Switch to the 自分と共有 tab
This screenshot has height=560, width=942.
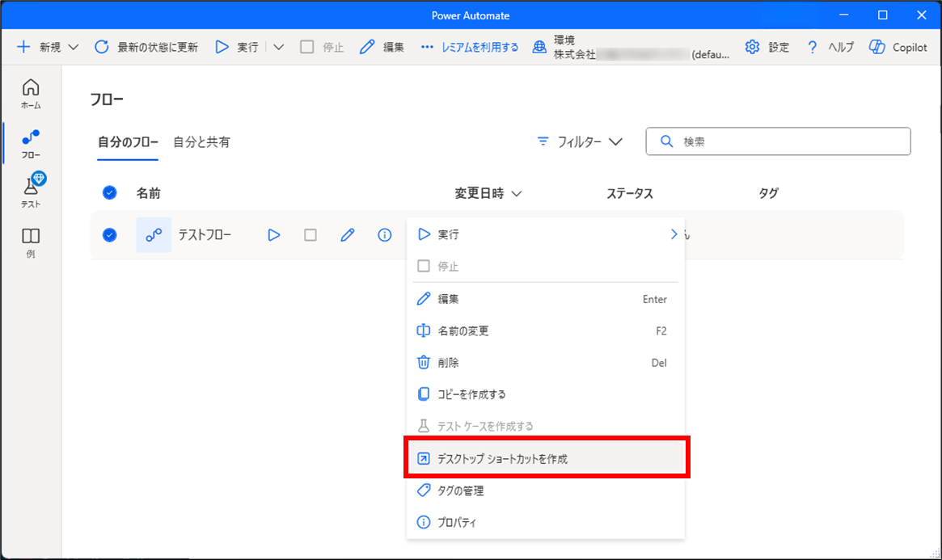tap(201, 142)
